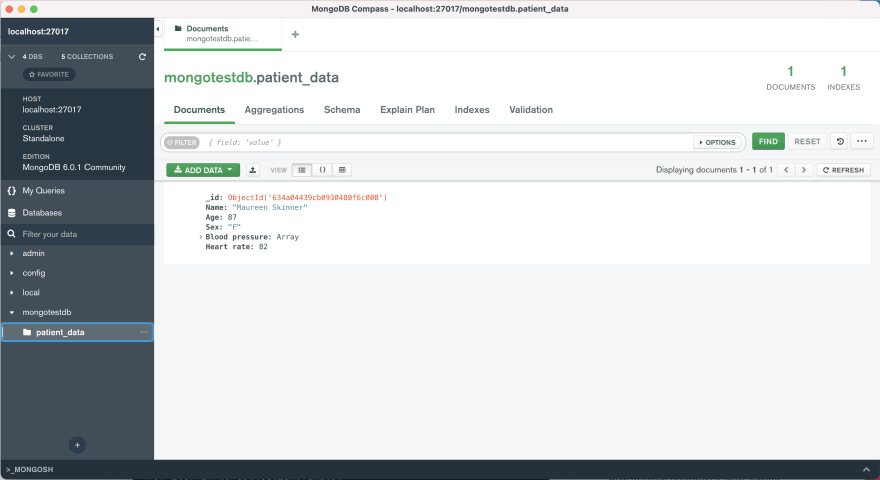Click the Databases stack icon
This screenshot has height=480, width=880.
12,213
